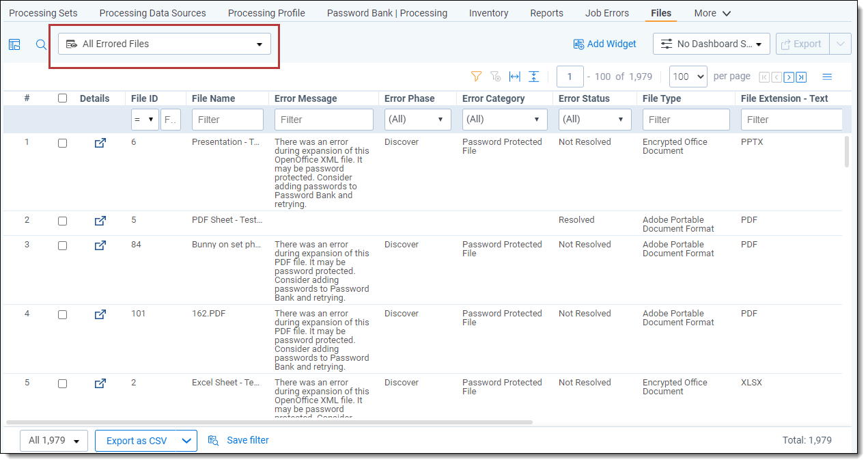This screenshot has height=464, width=868.
Task: Open details for file 162.PDF
Action: (100, 314)
